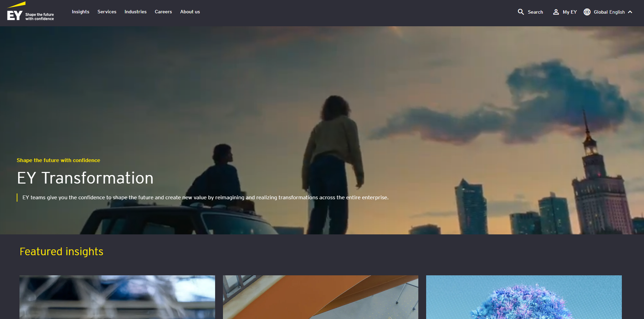Open the My EY link

(x=569, y=12)
